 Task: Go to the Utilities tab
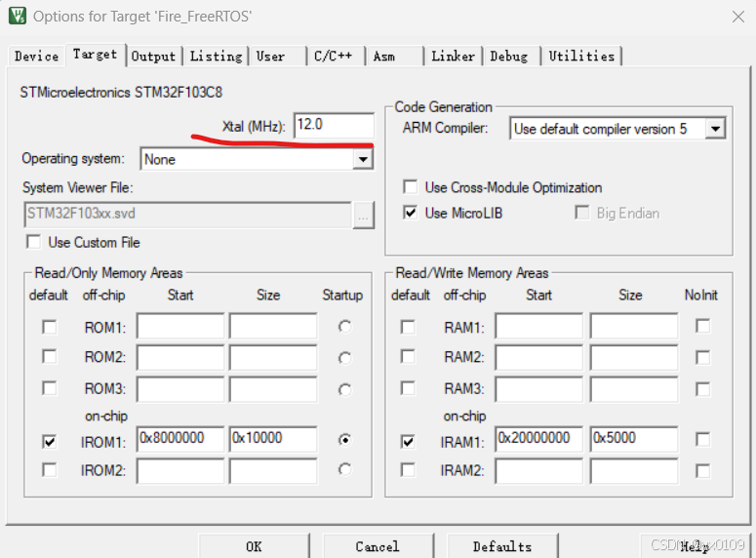point(582,56)
